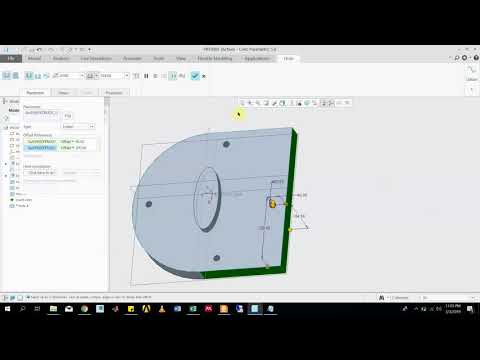Open File Explorer from the taskbar

(53, 309)
